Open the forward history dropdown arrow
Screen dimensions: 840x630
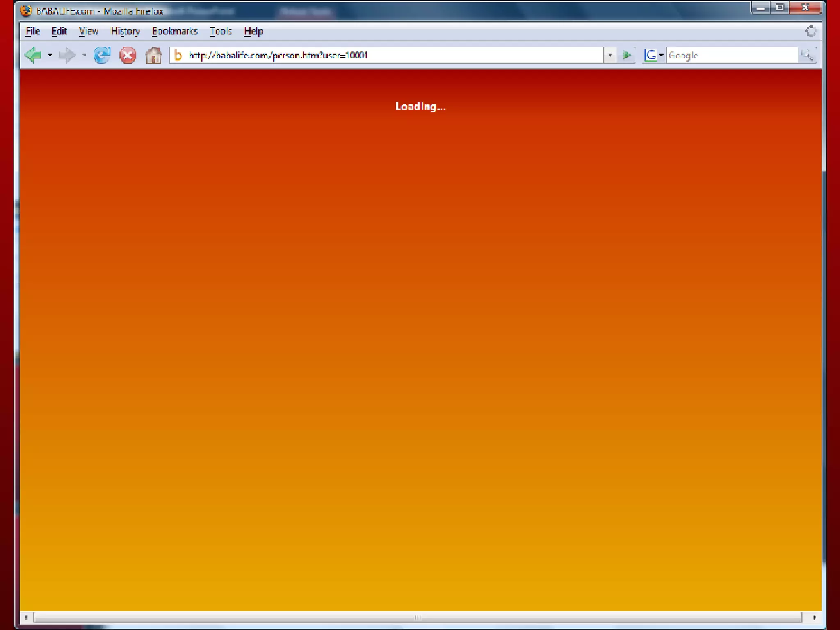84,55
